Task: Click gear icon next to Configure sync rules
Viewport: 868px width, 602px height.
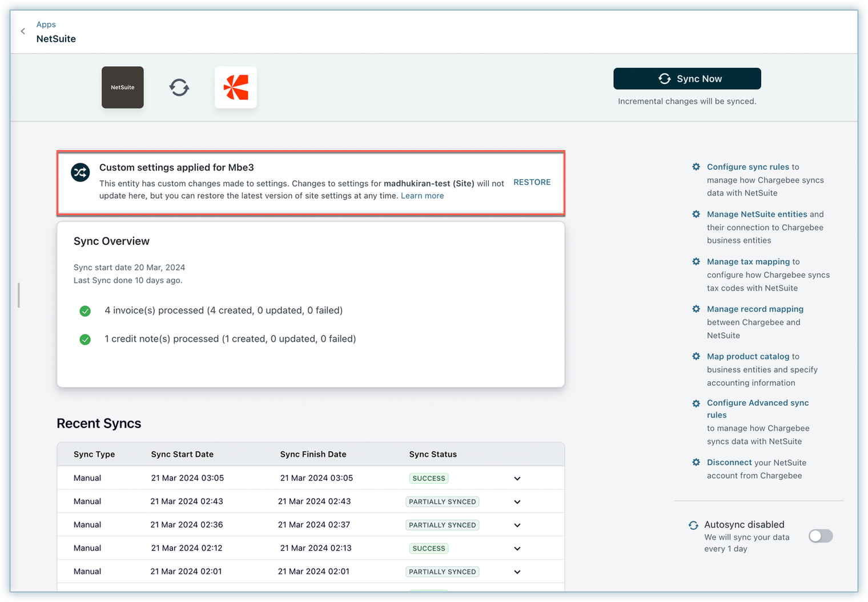Action: click(x=696, y=167)
